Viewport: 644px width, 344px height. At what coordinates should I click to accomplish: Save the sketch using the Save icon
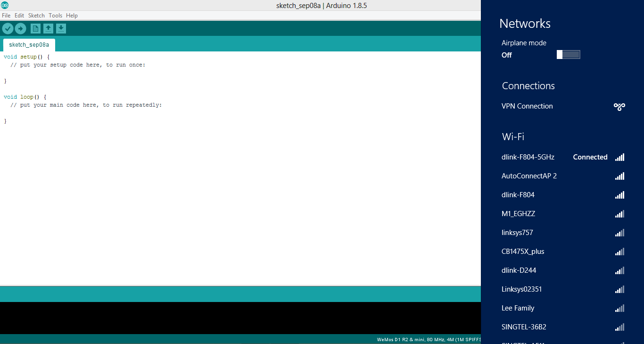click(x=61, y=28)
